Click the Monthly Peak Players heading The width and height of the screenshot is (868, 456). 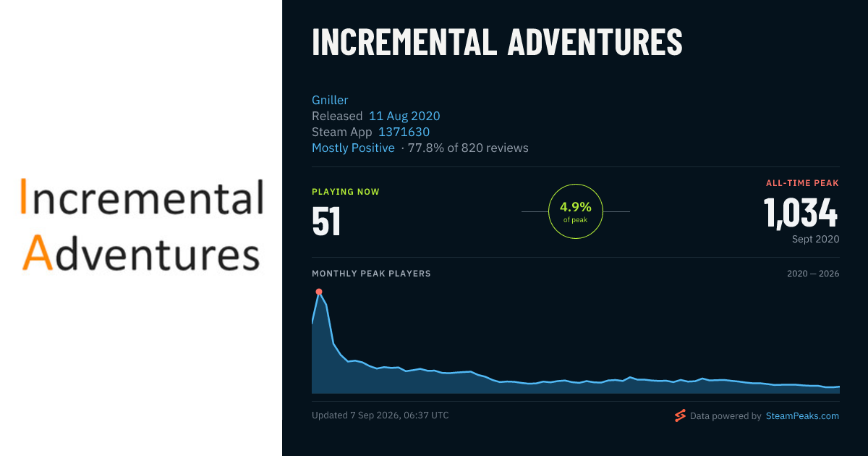371,274
